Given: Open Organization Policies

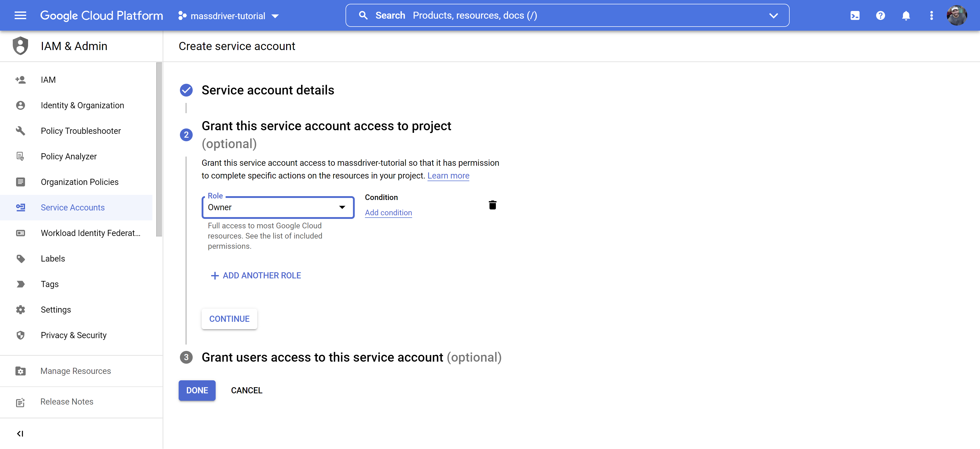Looking at the screenshot, I should pyautogui.click(x=80, y=182).
